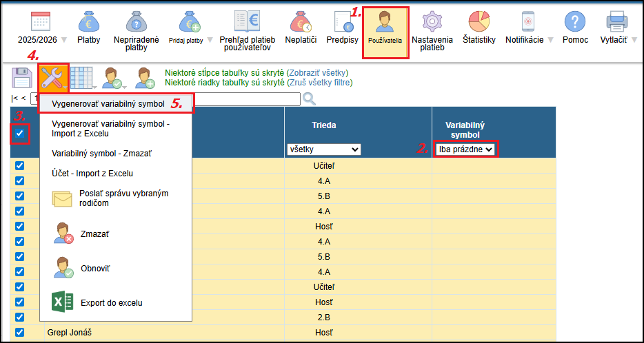The height and width of the screenshot is (343, 644).
Task: Uncheck the first row checkbox of the table
Action: coord(19,166)
